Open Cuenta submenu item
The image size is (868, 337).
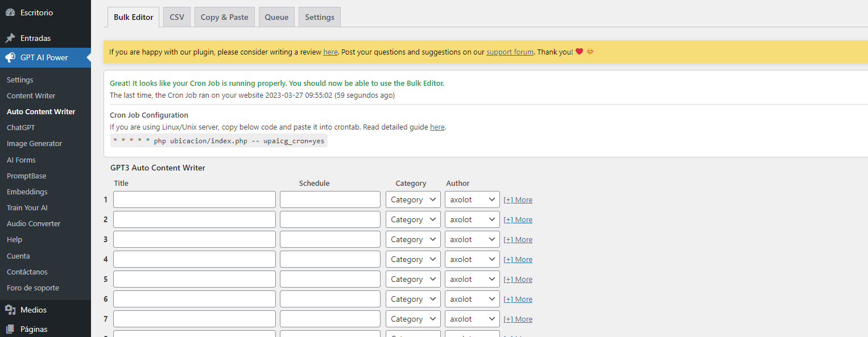[x=18, y=256]
